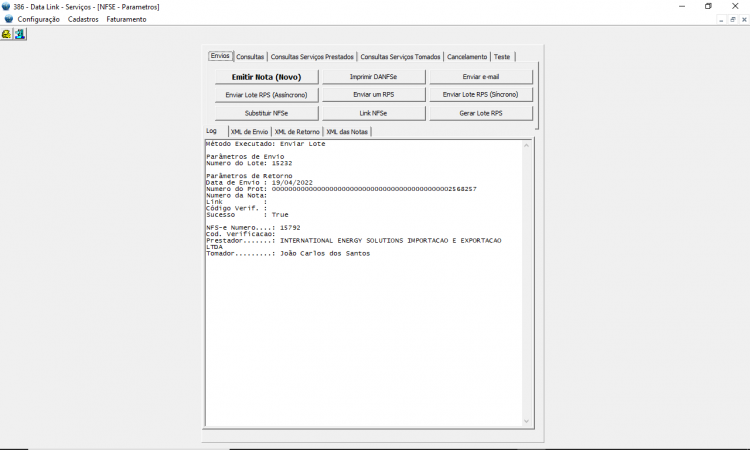The width and height of the screenshot is (750, 450).
Task: Click the 'Numero do Prot' log line
Action: point(342,189)
